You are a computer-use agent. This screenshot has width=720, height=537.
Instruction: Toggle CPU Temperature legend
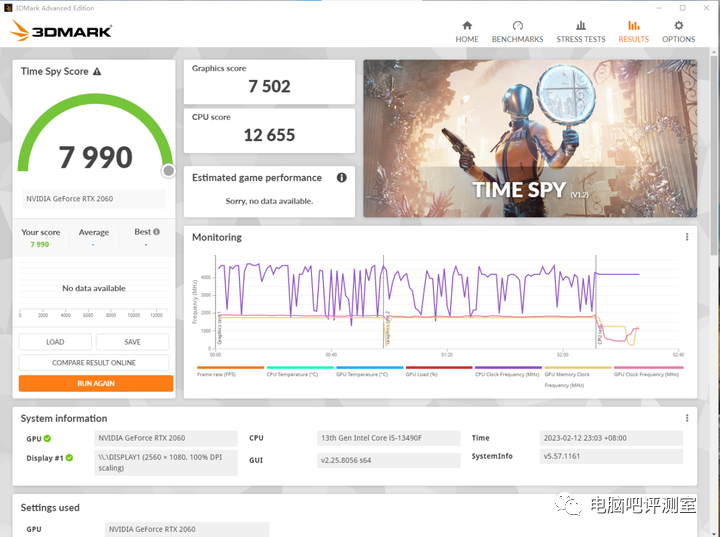coord(300,371)
